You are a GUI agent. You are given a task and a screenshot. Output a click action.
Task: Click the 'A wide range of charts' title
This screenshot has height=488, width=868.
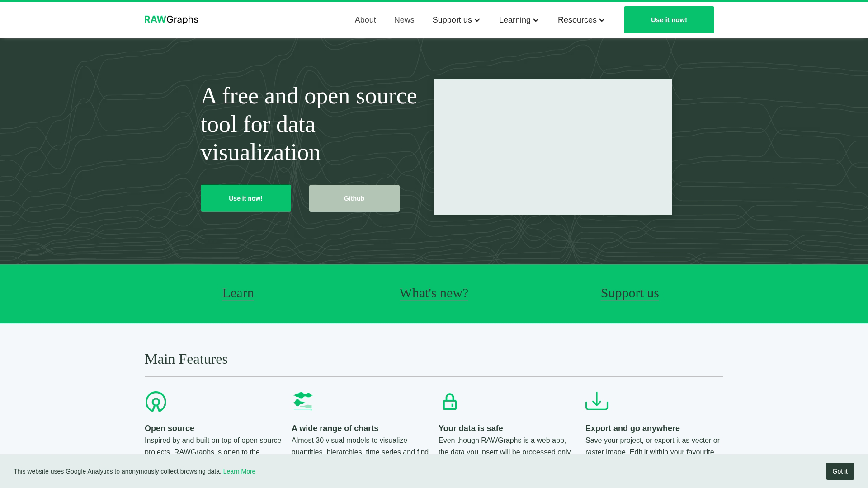335,428
